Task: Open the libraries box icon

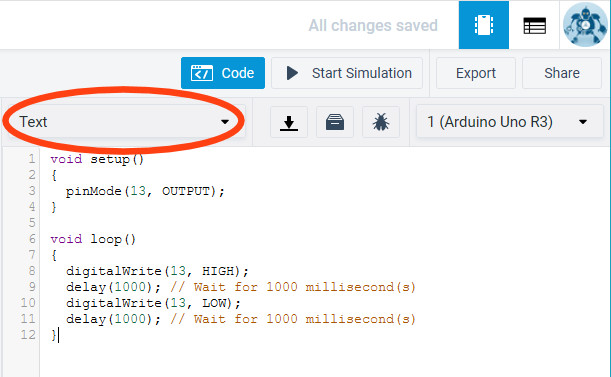Action: (335, 122)
